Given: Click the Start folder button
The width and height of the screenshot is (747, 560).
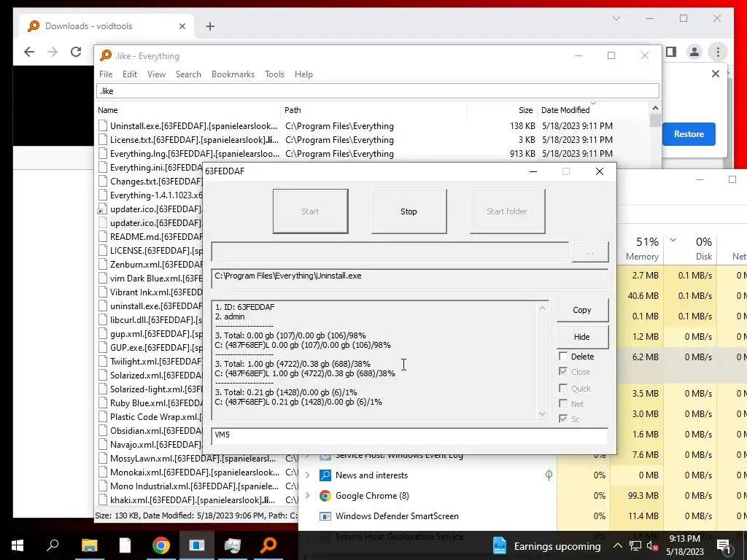Looking at the screenshot, I should [x=507, y=211].
